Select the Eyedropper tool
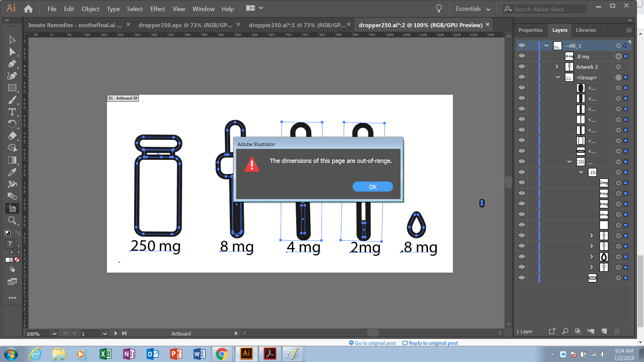Viewport: 644px width, 362px height. point(12,172)
